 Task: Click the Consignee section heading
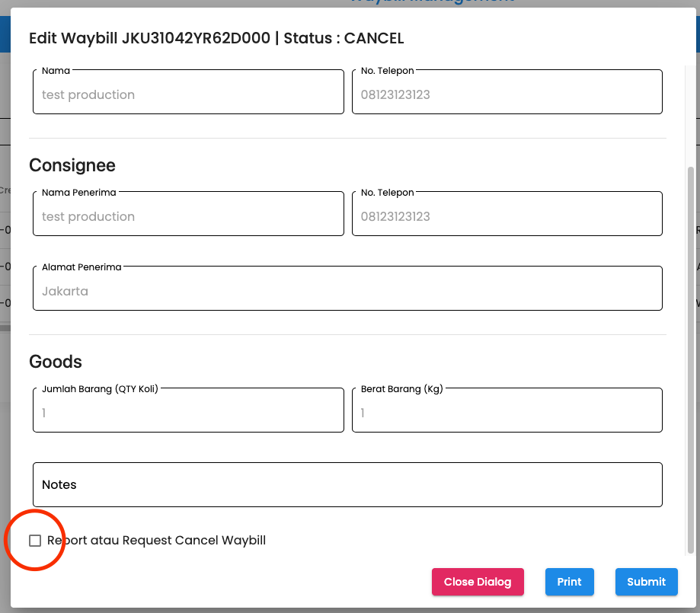[x=72, y=165]
